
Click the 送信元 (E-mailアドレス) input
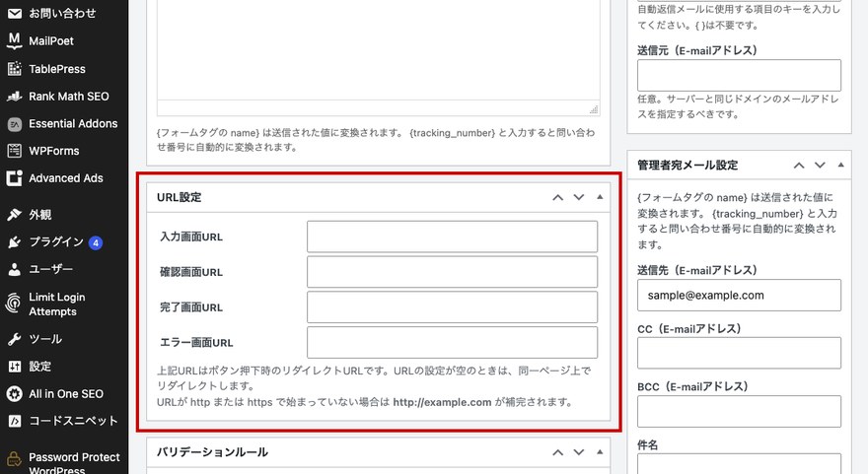[739, 75]
